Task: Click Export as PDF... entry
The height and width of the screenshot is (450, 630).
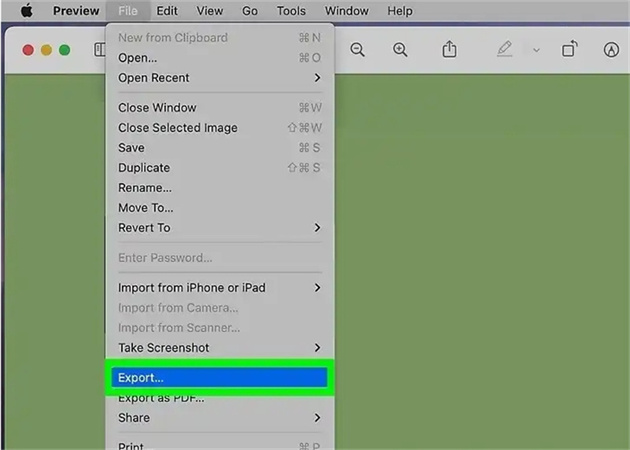Action: point(219,399)
